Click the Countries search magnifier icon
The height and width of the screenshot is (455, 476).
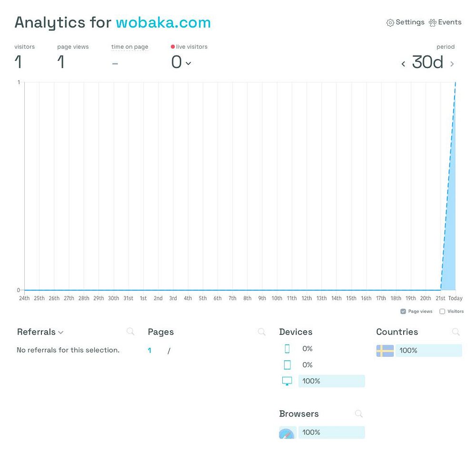(456, 332)
